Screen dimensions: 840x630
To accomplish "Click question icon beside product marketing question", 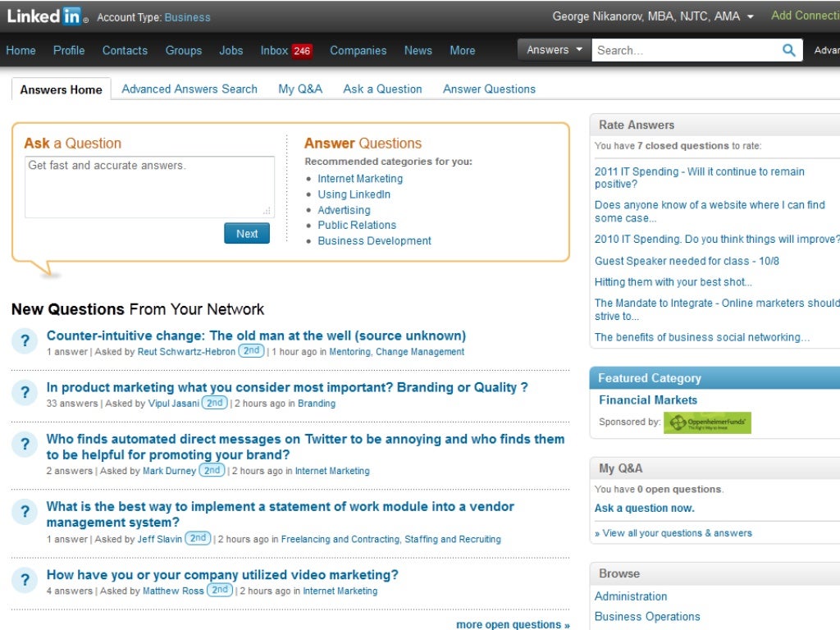I will click(x=25, y=393).
